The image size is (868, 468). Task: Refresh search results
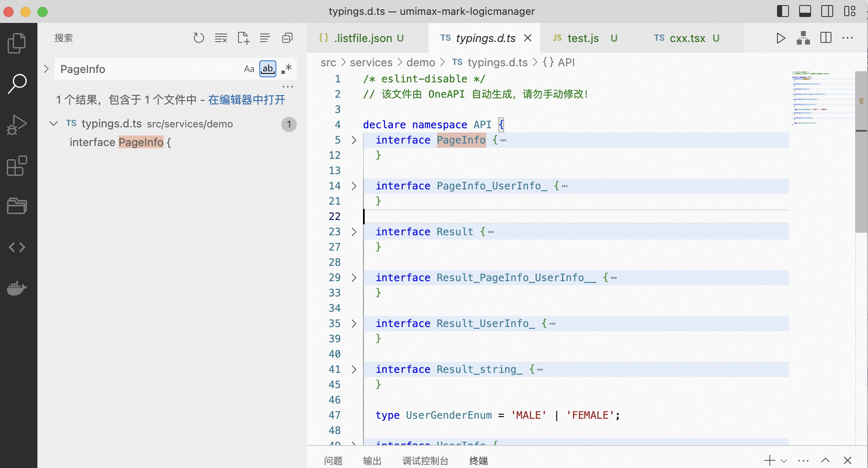coord(199,38)
